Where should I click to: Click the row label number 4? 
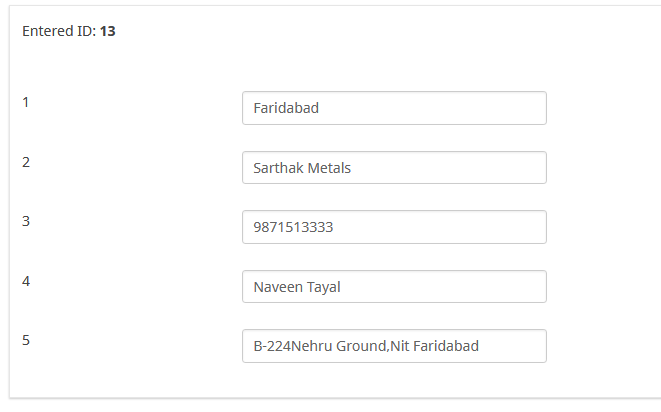(x=26, y=280)
